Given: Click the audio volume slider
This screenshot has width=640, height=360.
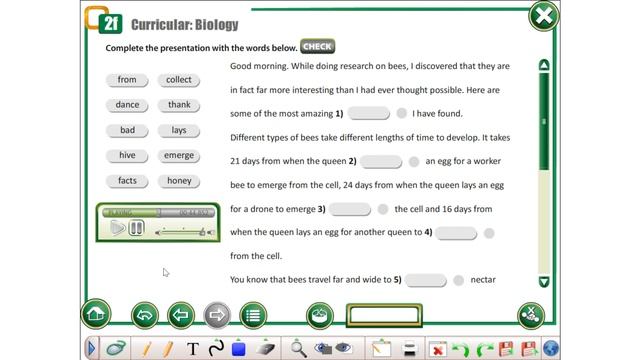Looking at the screenshot, I should click(183, 233).
